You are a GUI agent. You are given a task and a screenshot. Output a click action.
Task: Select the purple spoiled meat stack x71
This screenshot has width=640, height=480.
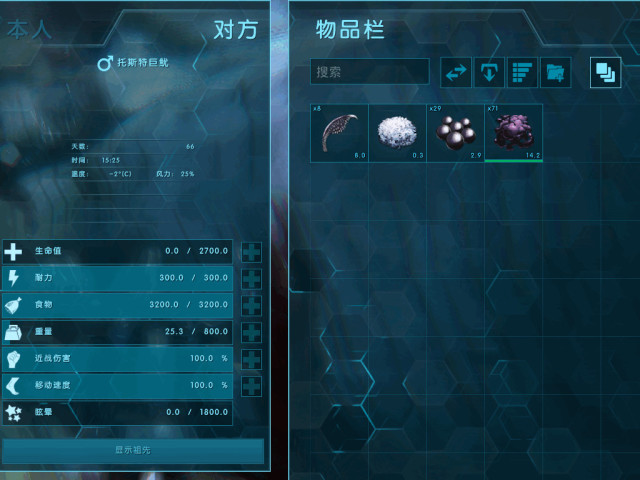click(x=513, y=133)
